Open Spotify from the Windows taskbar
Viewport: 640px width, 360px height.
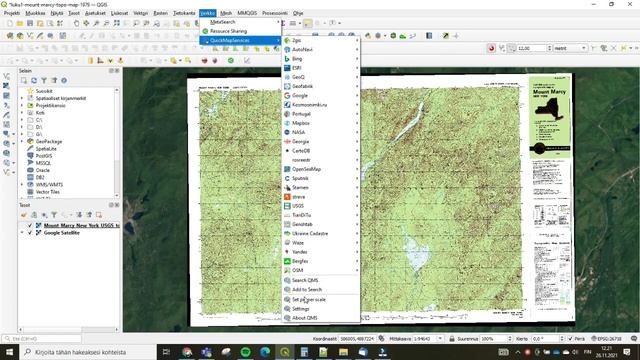(x=246, y=352)
